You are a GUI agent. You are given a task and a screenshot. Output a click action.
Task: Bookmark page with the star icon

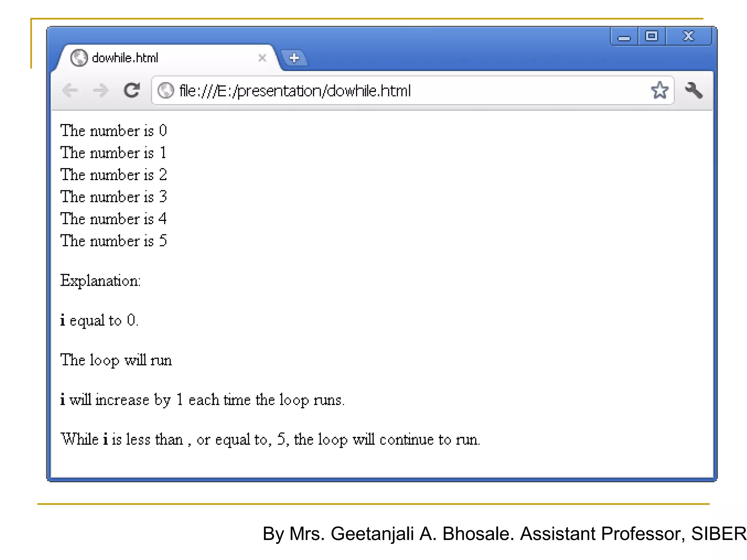659,90
